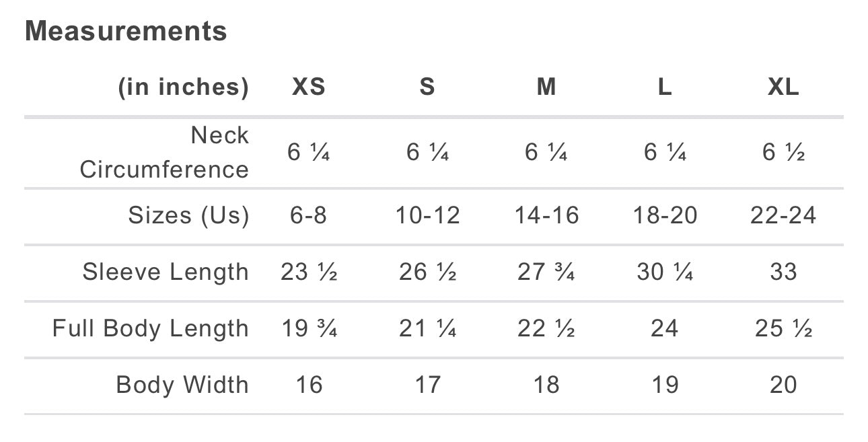The width and height of the screenshot is (868, 442).
Task: Click the M size column header
Action: coord(546,87)
